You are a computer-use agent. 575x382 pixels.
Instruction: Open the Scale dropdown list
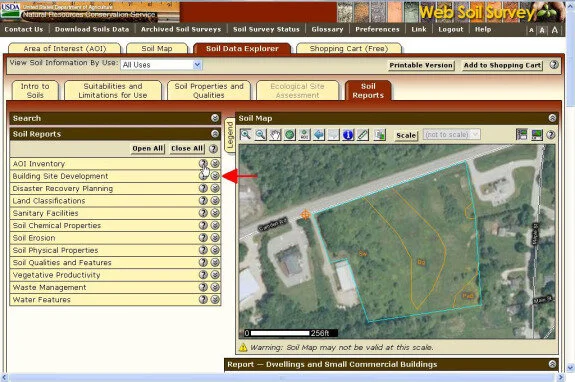pyautogui.click(x=452, y=135)
